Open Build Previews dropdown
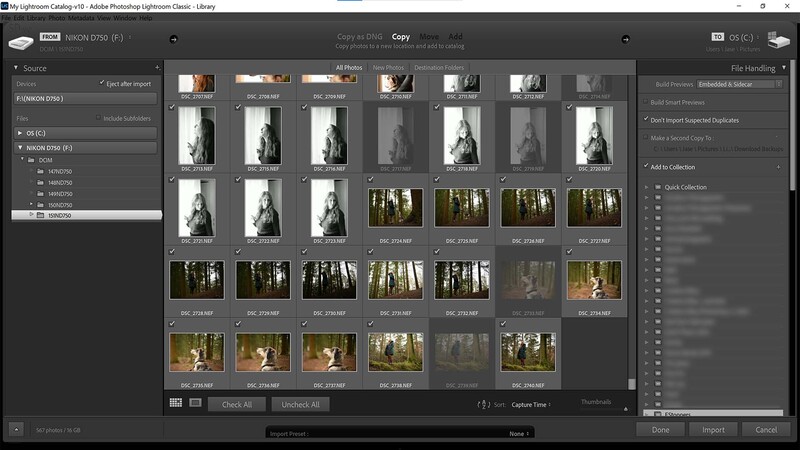This screenshot has height=450, width=800. click(740, 84)
